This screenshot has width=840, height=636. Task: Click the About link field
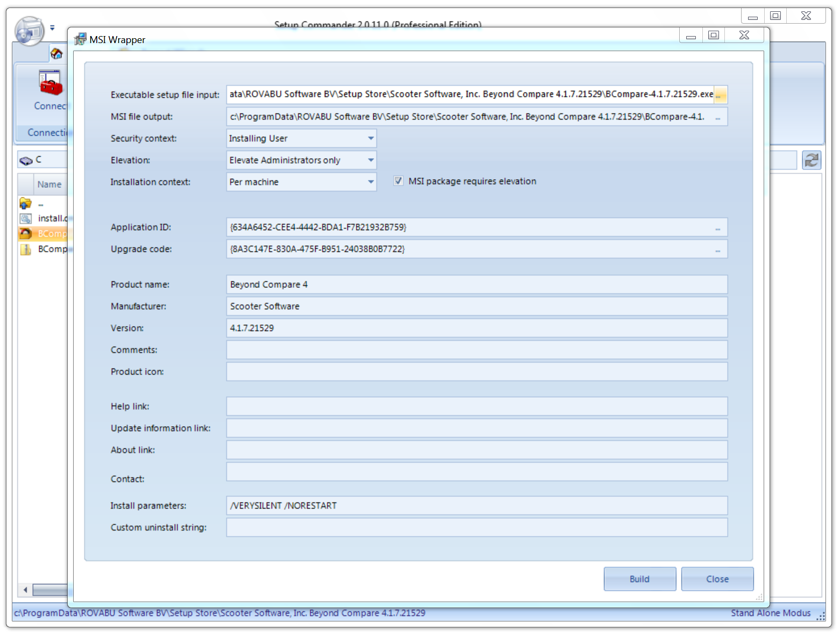477,450
